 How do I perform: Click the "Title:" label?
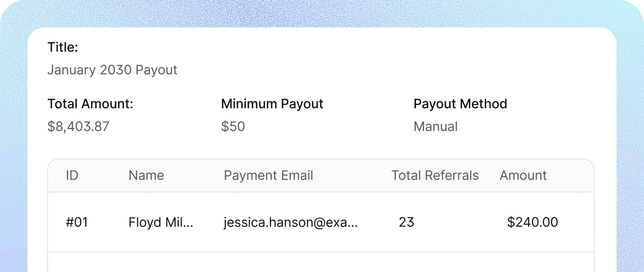point(63,47)
